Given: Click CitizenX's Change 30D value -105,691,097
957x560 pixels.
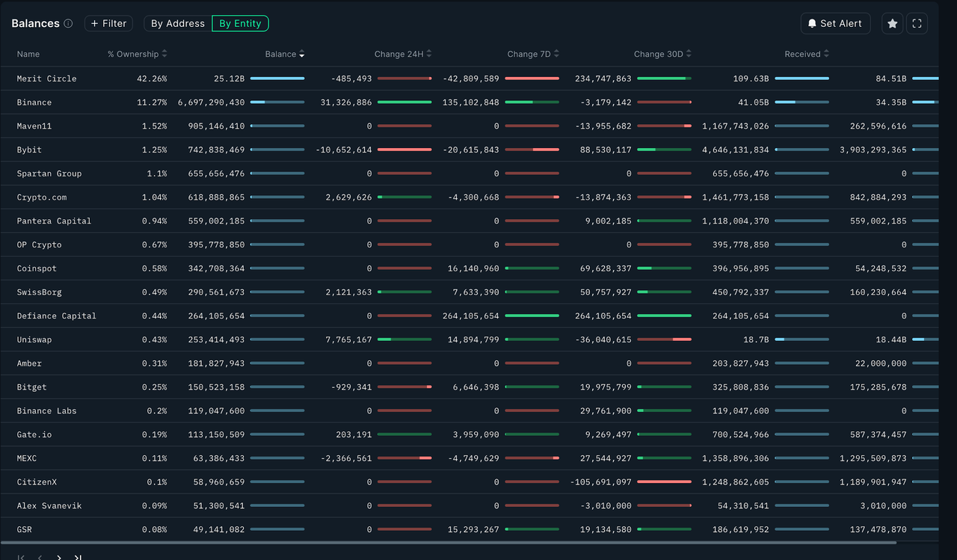Looking at the screenshot, I should click(601, 482).
